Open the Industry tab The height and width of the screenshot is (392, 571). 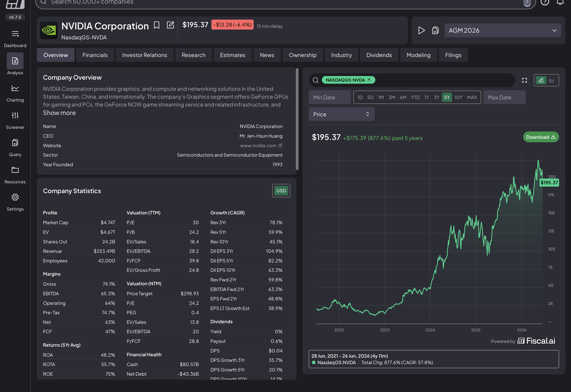coord(342,55)
